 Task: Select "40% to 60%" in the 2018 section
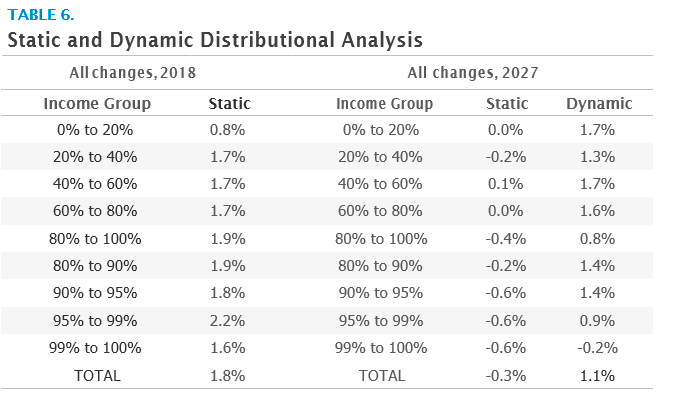click(97, 184)
